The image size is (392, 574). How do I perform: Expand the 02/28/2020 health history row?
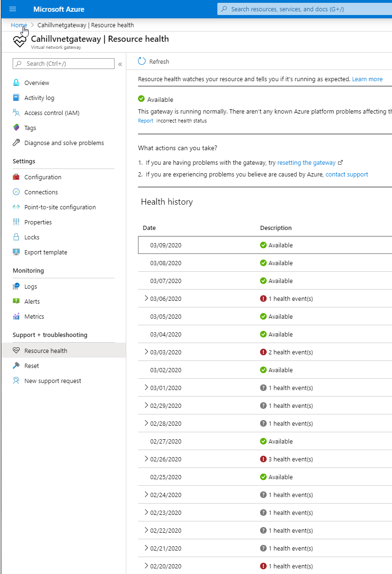pyautogui.click(x=146, y=423)
